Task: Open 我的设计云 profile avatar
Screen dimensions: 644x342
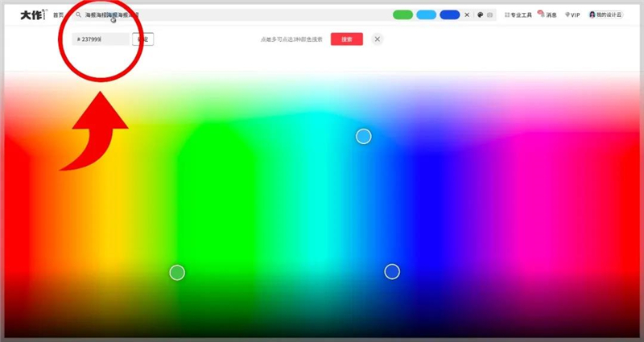Action: click(x=592, y=14)
